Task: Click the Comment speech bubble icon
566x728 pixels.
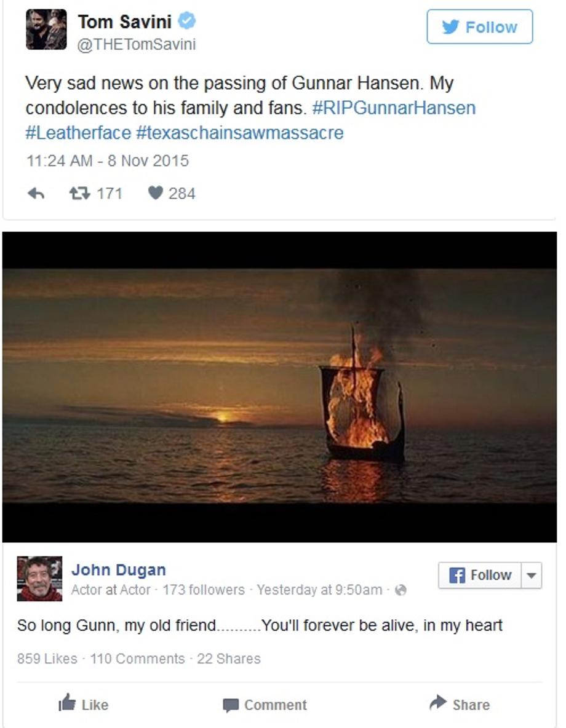Action: pos(231,705)
